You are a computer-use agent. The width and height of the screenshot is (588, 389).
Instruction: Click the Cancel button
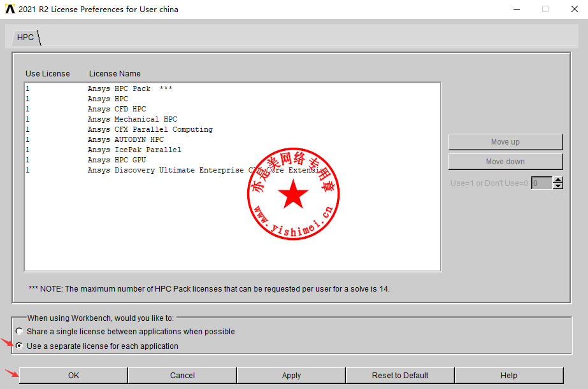tap(182, 376)
